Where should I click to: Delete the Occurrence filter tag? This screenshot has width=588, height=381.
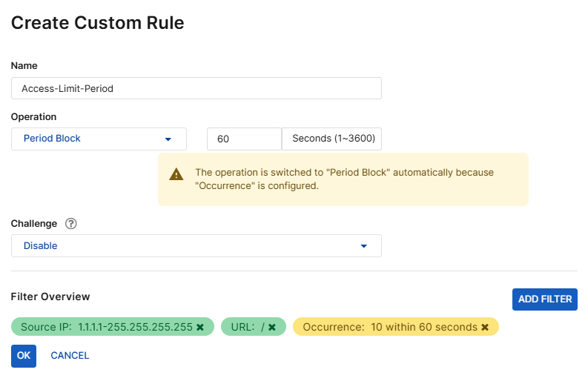[485, 327]
